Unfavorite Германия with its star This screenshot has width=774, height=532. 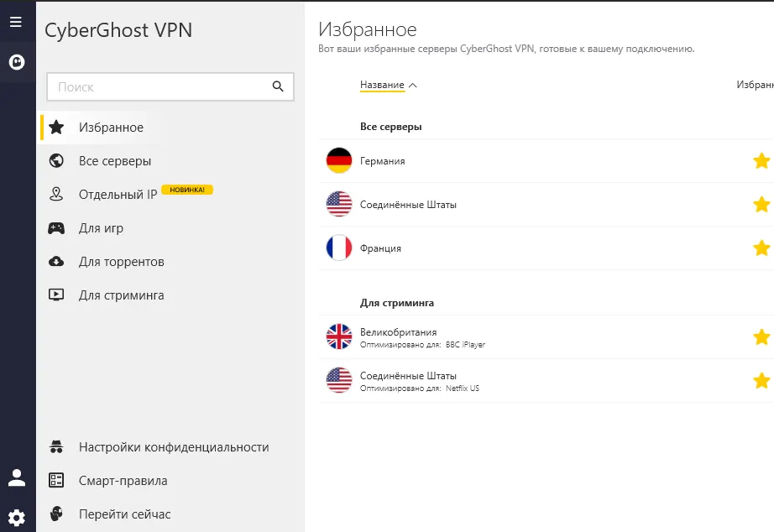[761, 160]
